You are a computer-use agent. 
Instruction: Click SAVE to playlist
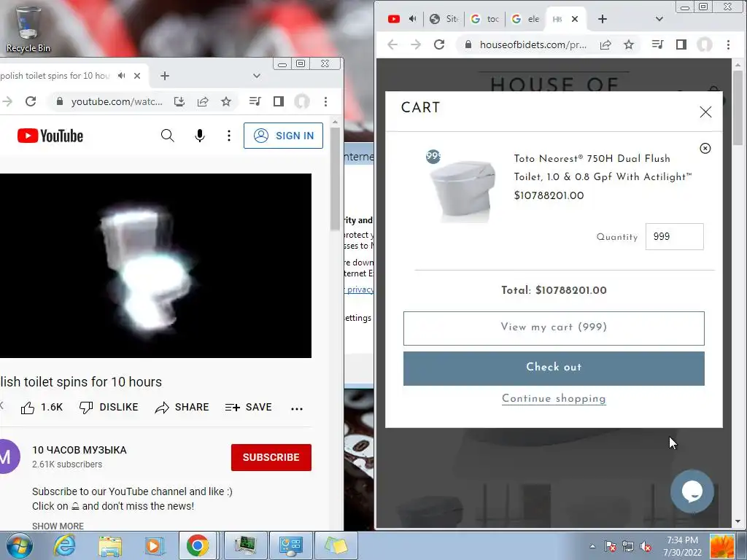click(248, 408)
